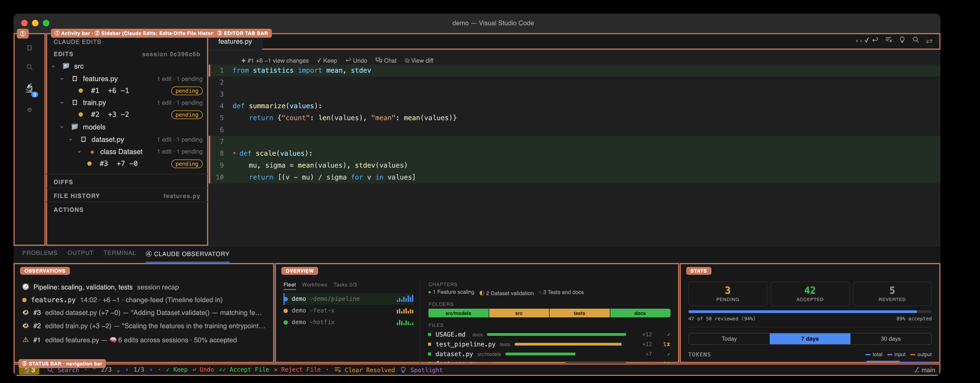980x383 pixels.
Task: Click the swap arrows icon in editor toolbar
Action: point(929,41)
